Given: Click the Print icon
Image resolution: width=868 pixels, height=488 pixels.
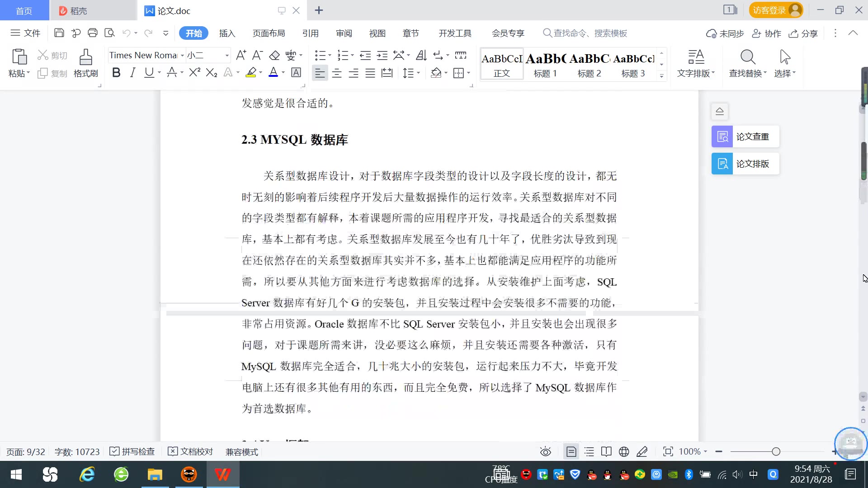Looking at the screenshot, I should (93, 33).
